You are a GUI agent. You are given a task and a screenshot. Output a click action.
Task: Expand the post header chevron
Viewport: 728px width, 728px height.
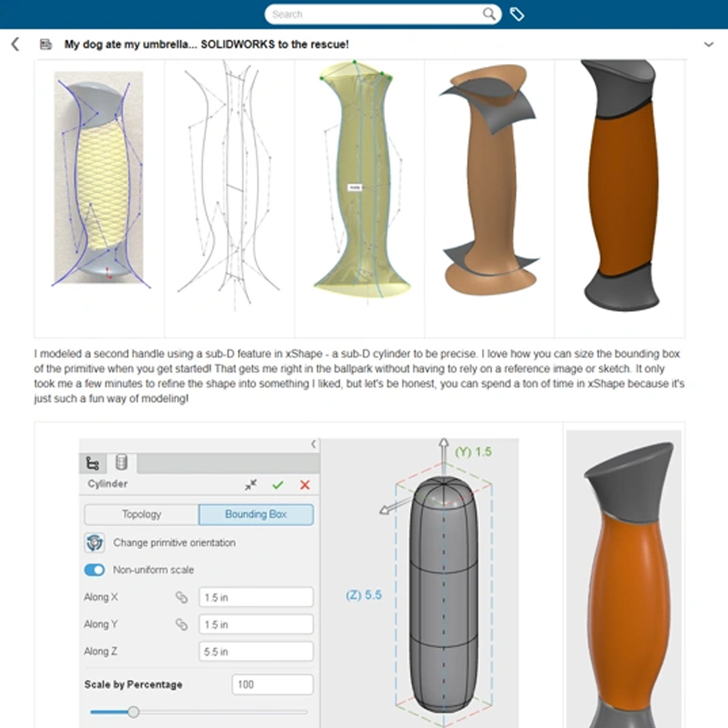[708, 44]
